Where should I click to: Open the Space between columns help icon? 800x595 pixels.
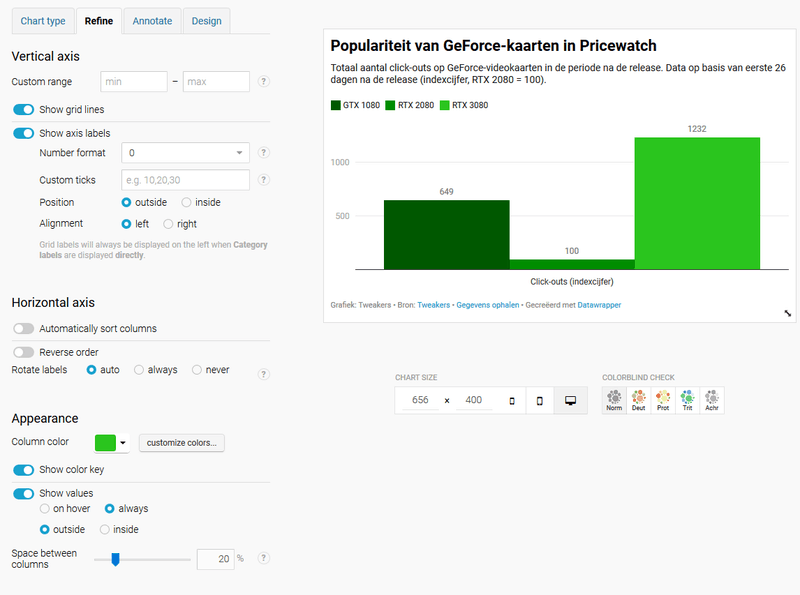tap(263, 558)
